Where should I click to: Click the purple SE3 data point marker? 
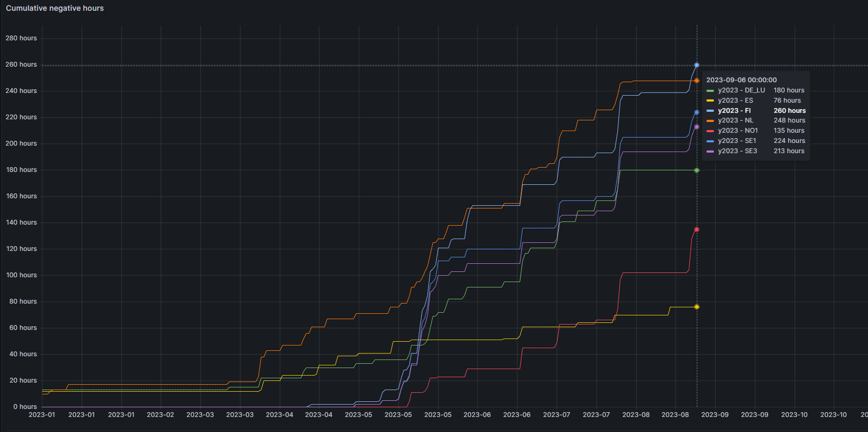[697, 127]
